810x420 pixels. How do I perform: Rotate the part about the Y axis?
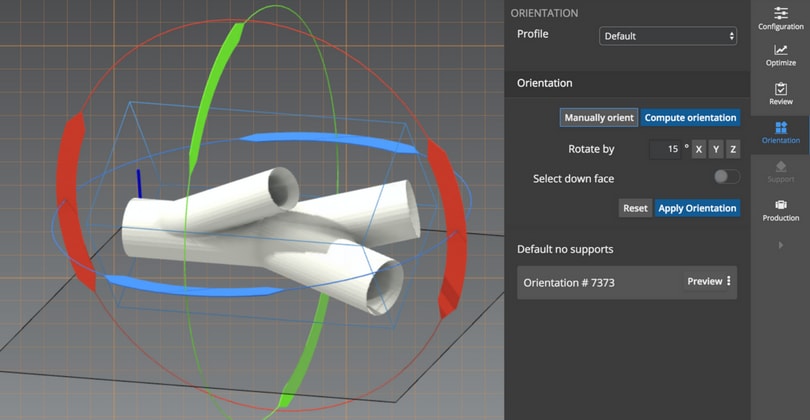(x=716, y=149)
